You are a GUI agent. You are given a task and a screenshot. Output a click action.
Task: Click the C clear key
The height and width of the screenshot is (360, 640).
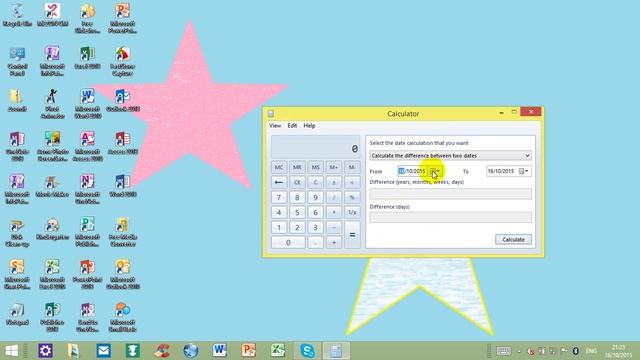pos(316,182)
